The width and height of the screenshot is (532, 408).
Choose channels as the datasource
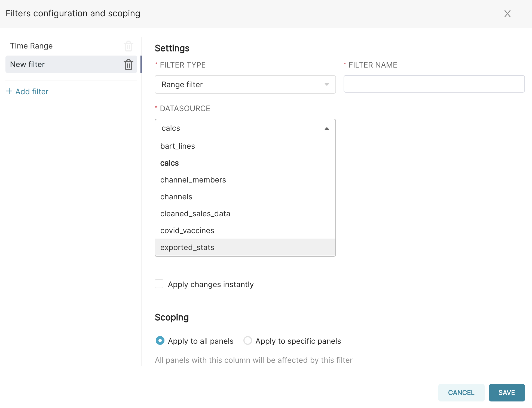pos(176,197)
